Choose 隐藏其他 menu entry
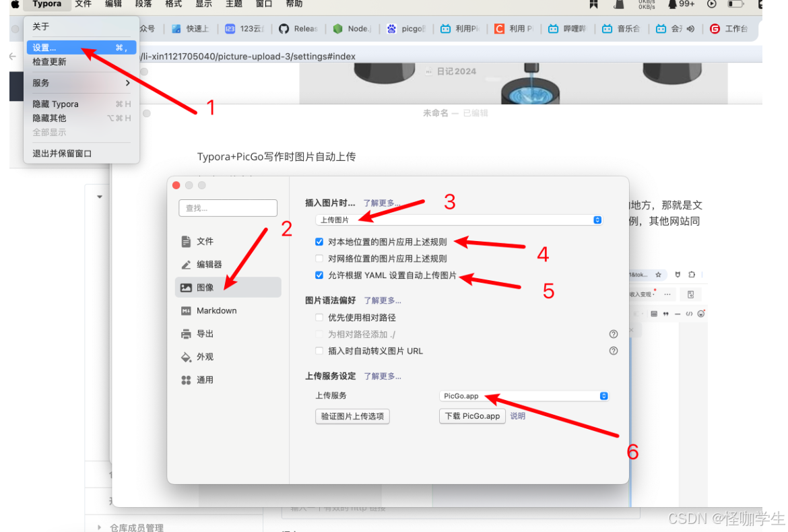Viewport: 788px width, 532px height. [81, 118]
